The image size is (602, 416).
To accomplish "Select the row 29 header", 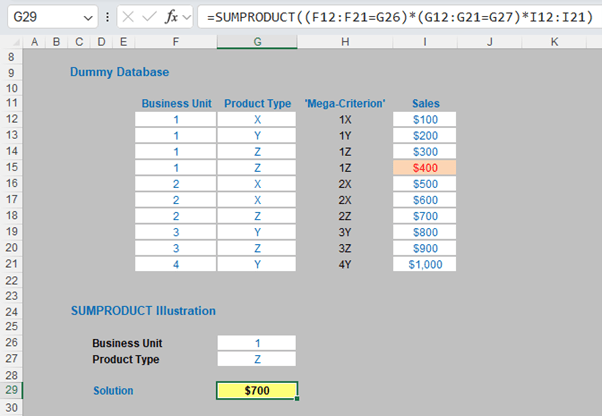I will coord(10,390).
